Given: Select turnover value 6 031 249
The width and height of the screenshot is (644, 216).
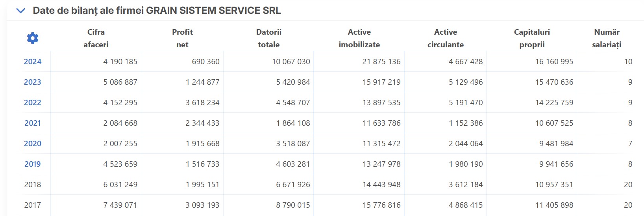Looking at the screenshot, I should point(120,184).
